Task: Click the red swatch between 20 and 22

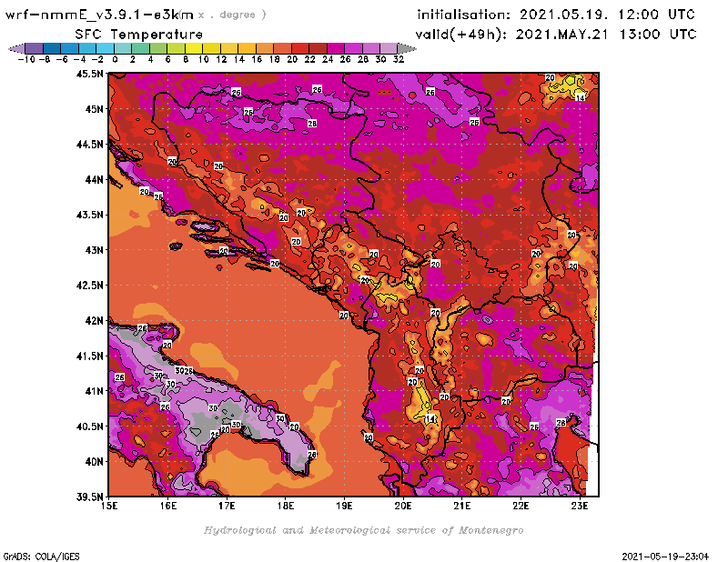Action: pyautogui.click(x=300, y=48)
